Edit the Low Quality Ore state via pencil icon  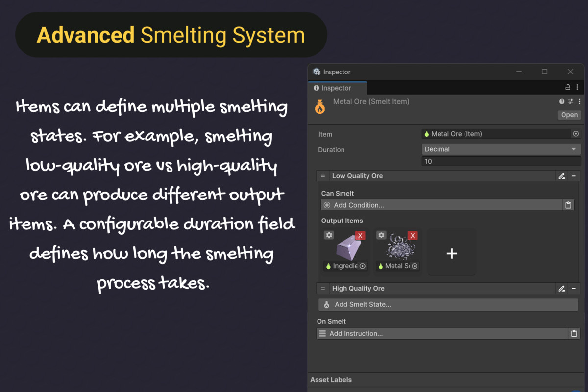[x=562, y=176]
